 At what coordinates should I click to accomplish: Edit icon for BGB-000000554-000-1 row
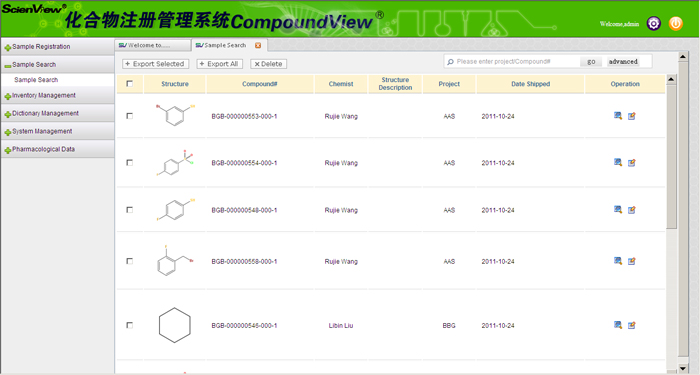[631, 162]
